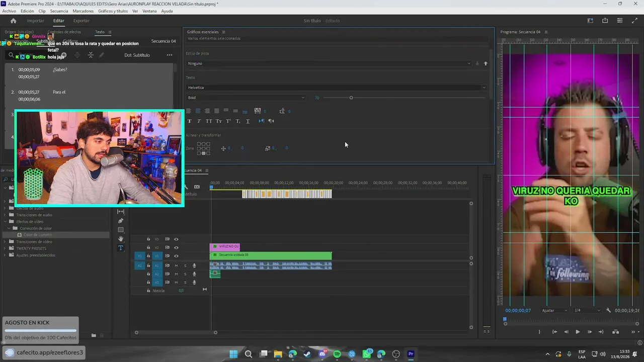Toggle V3 track visibility eye
Viewport: 644px width, 362px height.
point(176,239)
